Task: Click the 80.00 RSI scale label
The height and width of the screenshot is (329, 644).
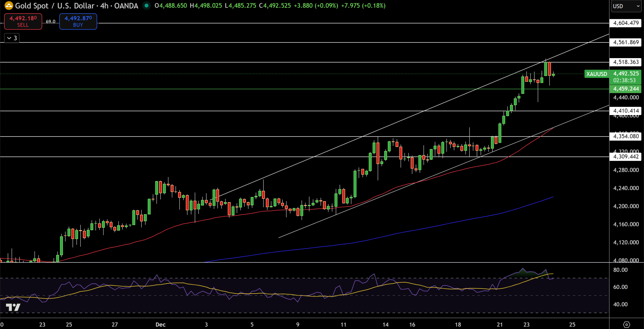Action: [x=620, y=270]
